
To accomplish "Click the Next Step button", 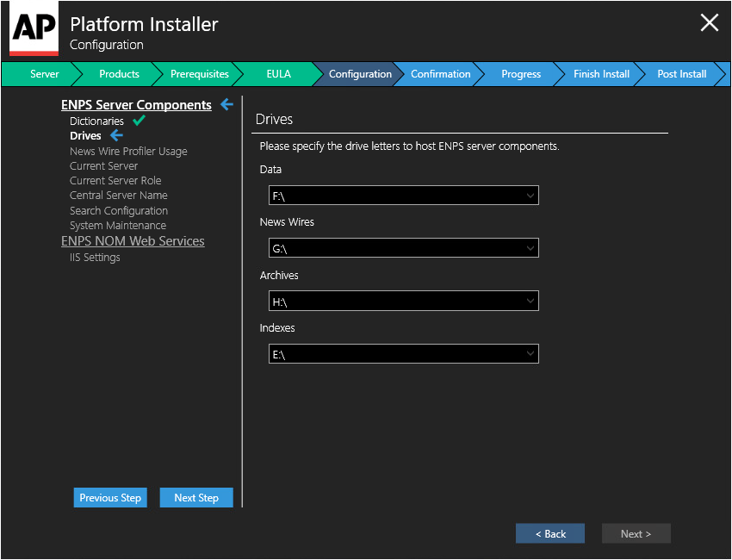I will pyautogui.click(x=196, y=497).
